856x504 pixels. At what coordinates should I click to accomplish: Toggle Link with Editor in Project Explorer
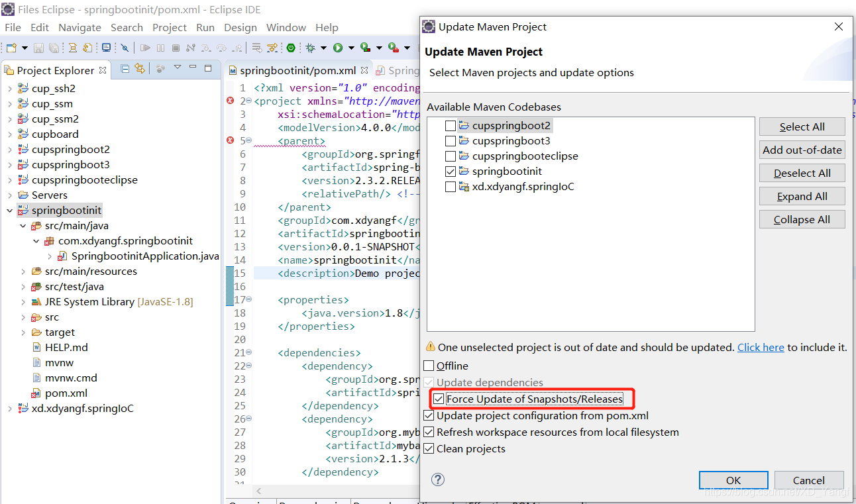139,68
